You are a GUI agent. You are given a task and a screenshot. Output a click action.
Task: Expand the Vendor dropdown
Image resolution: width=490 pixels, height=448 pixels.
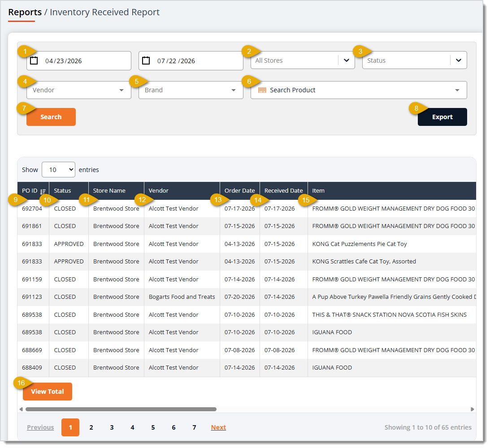[x=79, y=90]
